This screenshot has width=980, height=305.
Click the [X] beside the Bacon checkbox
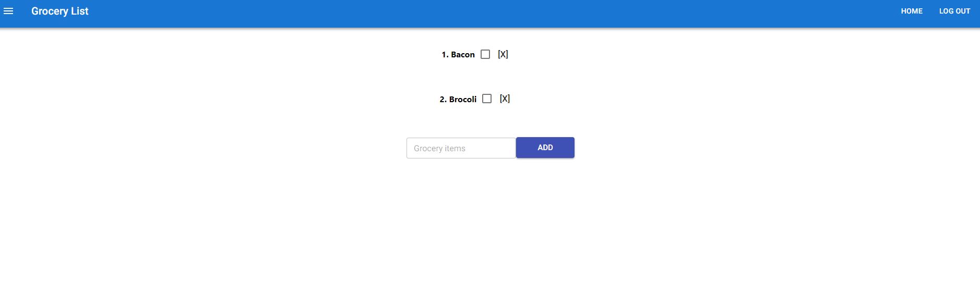point(503,54)
